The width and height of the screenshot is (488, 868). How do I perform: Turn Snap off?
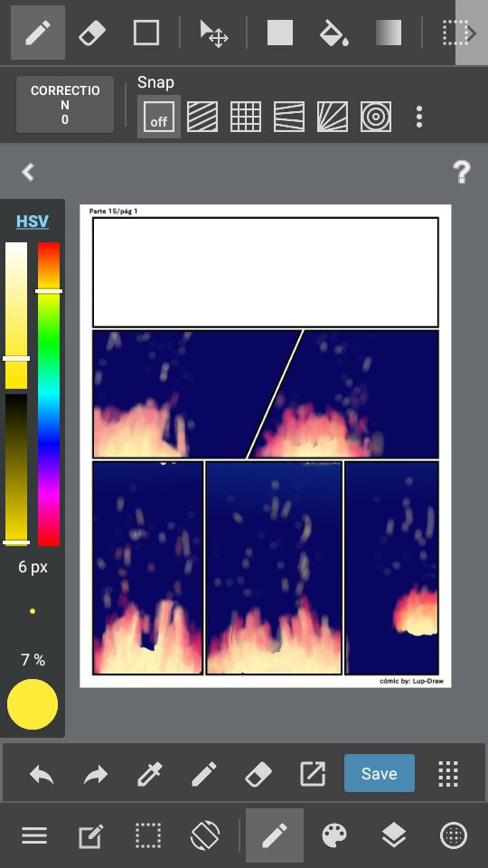[x=159, y=117]
